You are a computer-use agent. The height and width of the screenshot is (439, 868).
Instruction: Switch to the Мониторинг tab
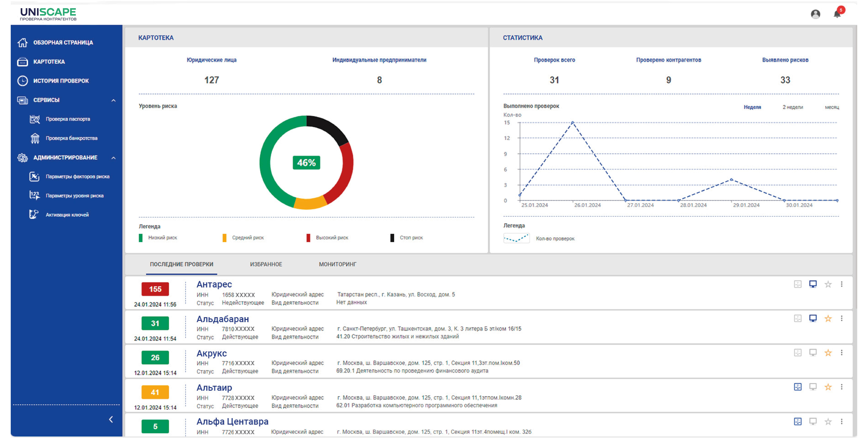(337, 264)
